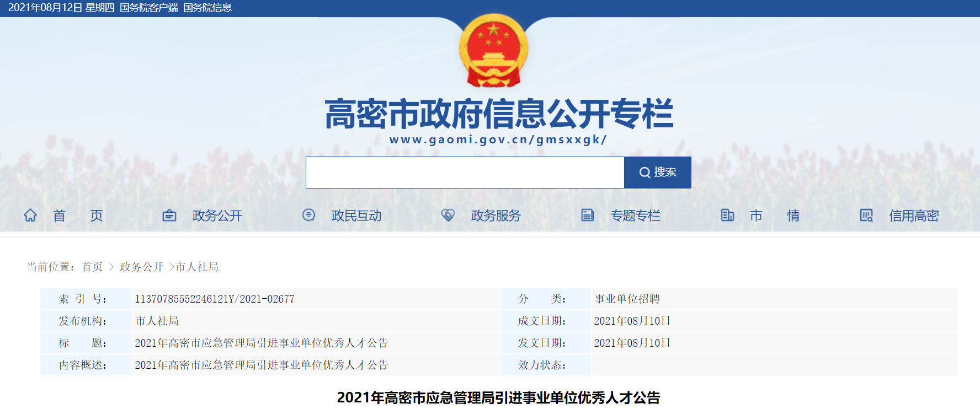
Task: Click the national emblem logo
Action: tap(494, 51)
